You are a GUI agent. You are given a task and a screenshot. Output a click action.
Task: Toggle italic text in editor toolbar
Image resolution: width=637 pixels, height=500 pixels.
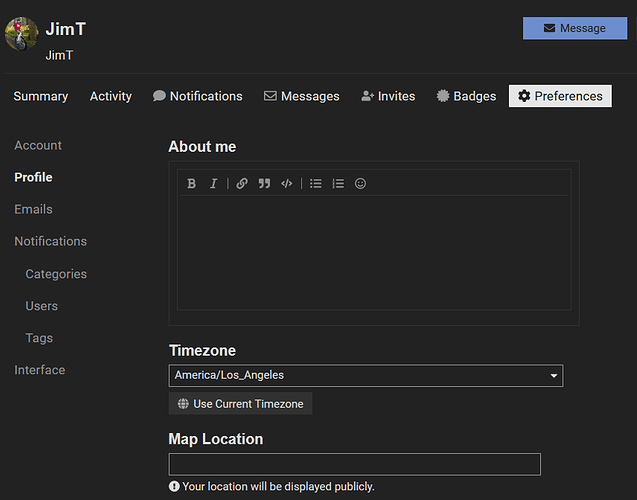click(213, 184)
